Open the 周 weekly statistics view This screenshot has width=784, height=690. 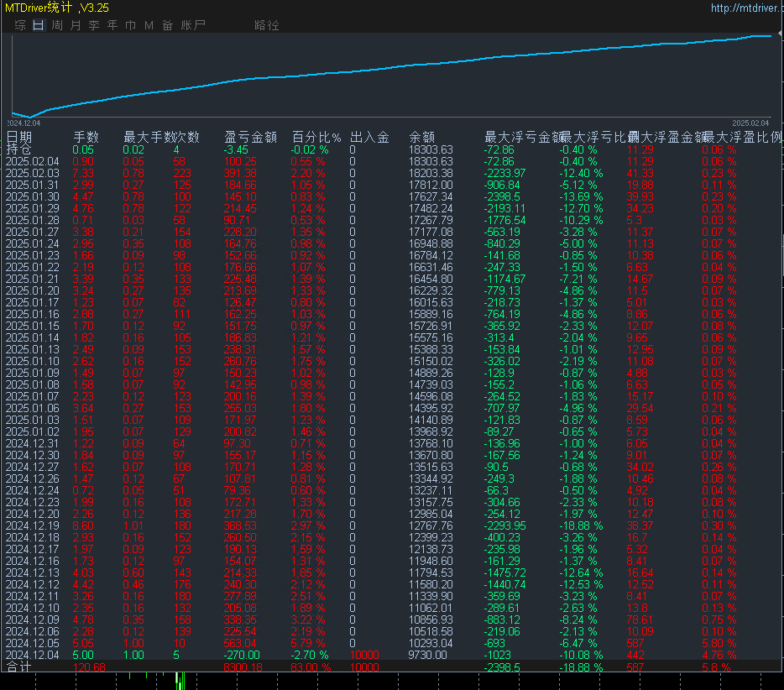click(55, 25)
